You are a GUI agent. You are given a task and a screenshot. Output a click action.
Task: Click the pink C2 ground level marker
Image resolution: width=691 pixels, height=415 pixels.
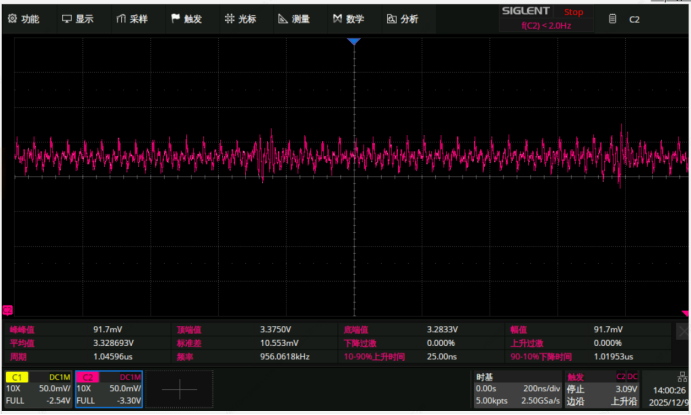7,310
